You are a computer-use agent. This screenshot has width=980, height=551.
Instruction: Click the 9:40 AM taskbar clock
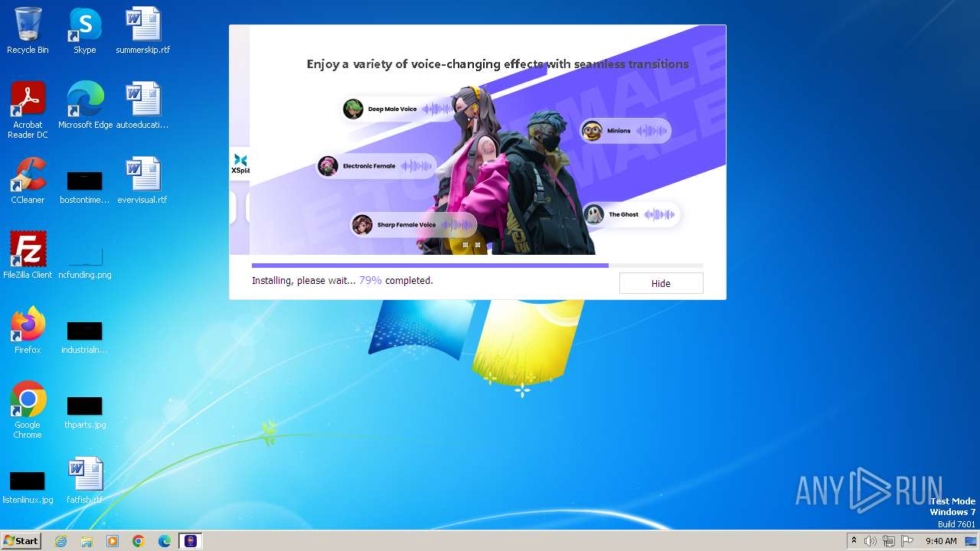[x=941, y=541]
